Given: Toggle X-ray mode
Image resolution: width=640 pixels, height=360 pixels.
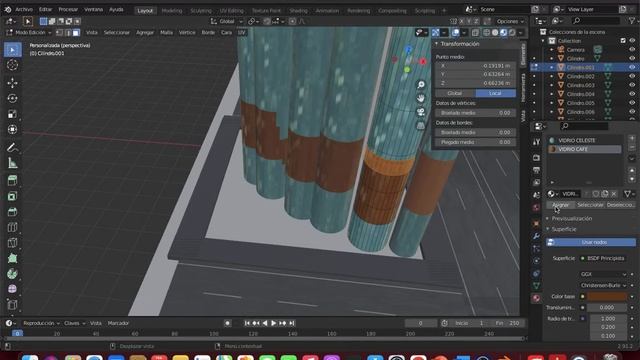Looking at the screenshot, I should (475, 32).
